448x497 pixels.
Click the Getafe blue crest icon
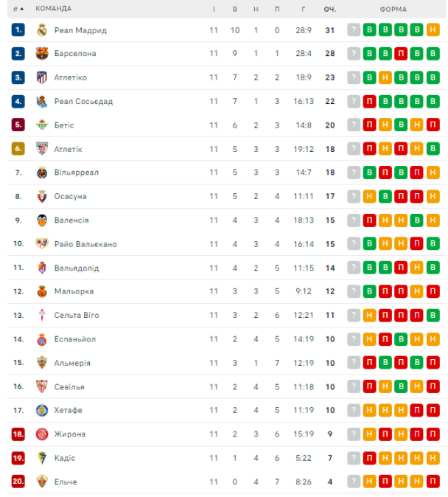[x=42, y=410]
